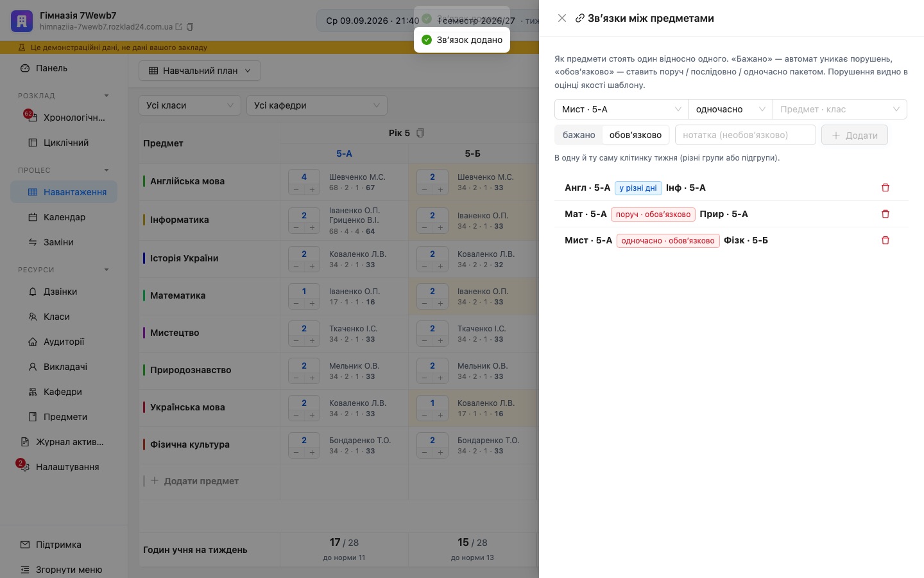Open the Навчальний план dropdown

coord(200,71)
